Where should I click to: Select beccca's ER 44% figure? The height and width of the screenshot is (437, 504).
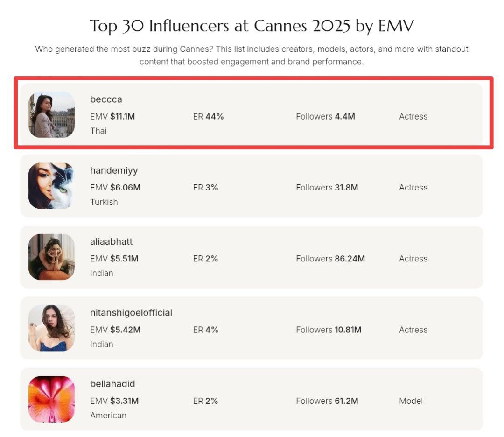(x=208, y=116)
